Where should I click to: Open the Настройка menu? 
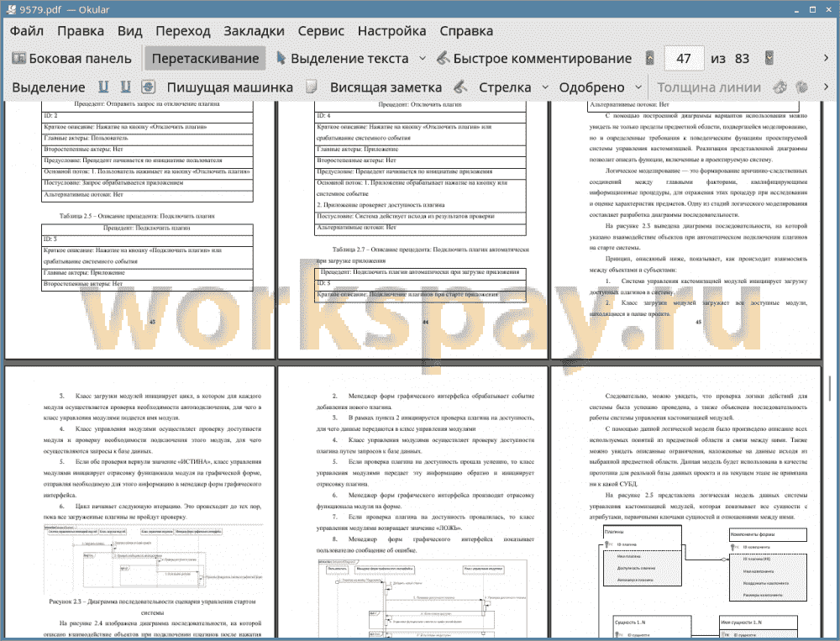point(391,31)
